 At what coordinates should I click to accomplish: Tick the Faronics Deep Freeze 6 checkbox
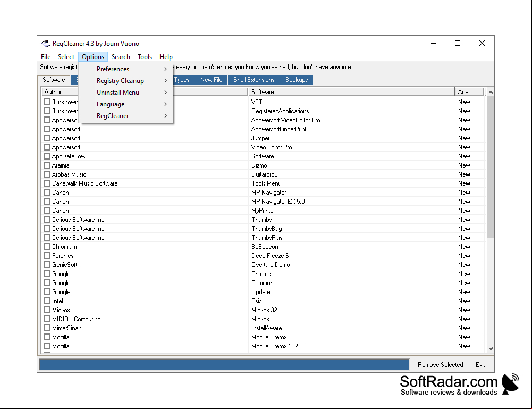47,256
